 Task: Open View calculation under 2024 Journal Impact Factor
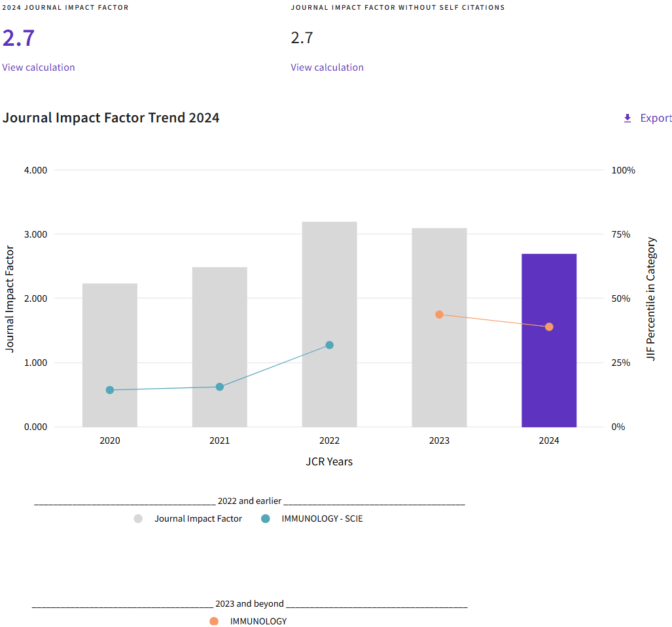[x=39, y=67]
